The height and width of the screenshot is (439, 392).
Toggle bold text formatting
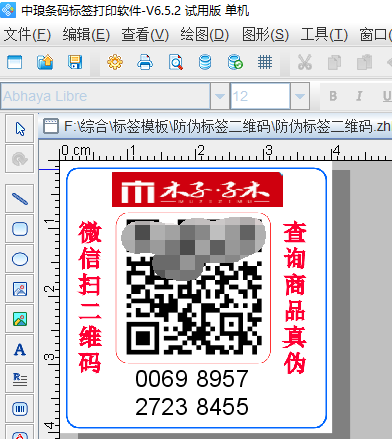point(333,96)
